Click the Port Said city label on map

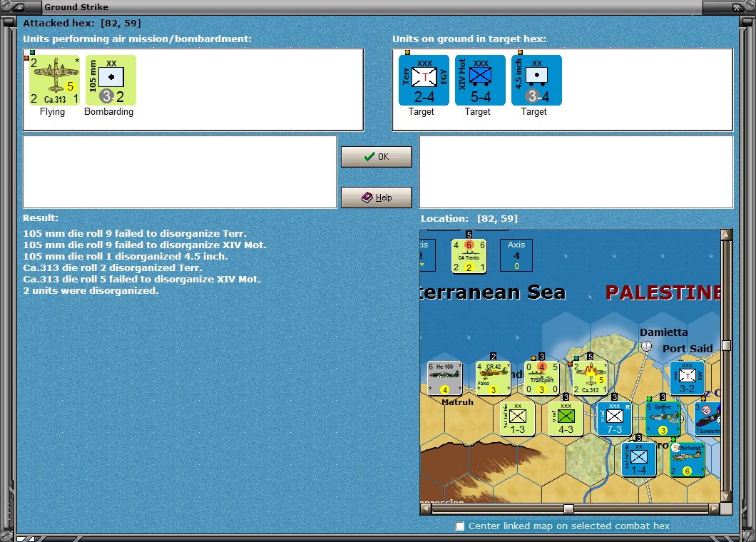pyautogui.click(x=688, y=349)
